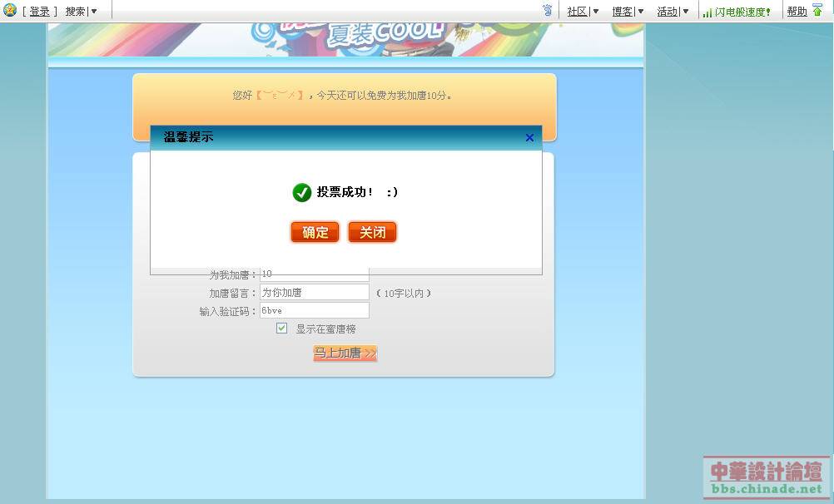Viewport: 834px width, 504px height.
Task: Click the 闪电般速度 signal link
Action: [742, 12]
